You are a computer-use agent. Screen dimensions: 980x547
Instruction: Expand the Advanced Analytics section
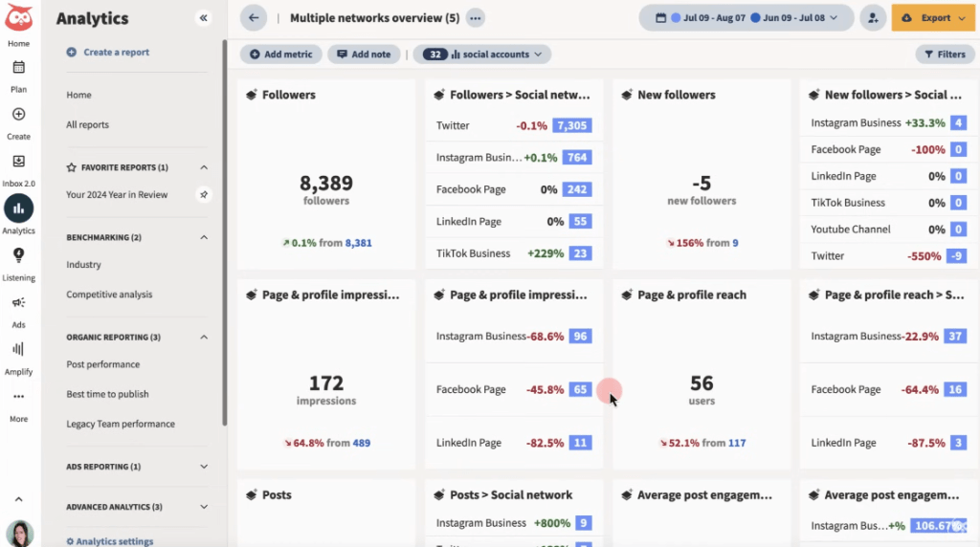pos(204,507)
